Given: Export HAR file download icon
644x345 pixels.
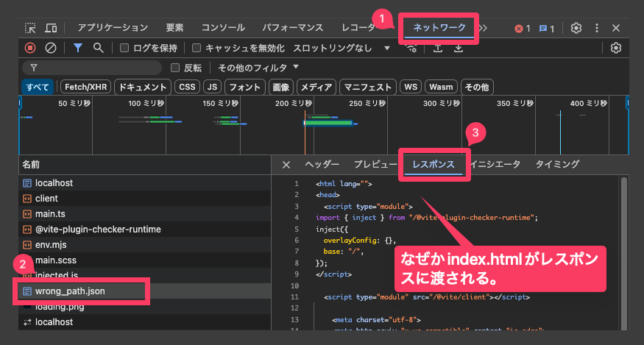Looking at the screenshot, I should (459, 48).
